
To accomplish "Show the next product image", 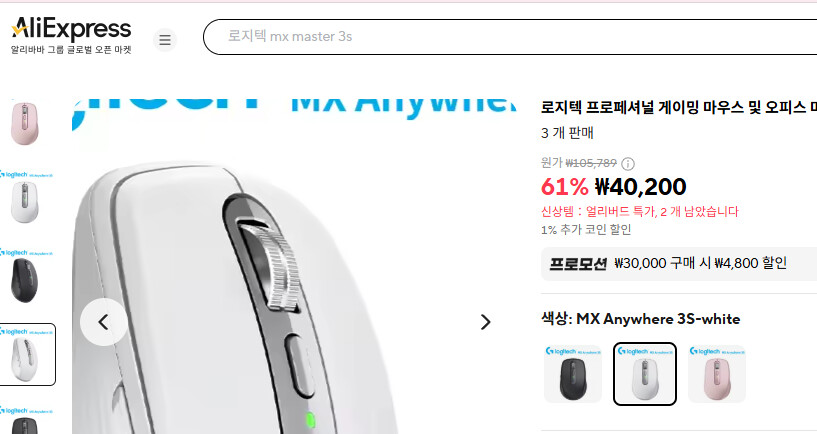I will 485,322.
